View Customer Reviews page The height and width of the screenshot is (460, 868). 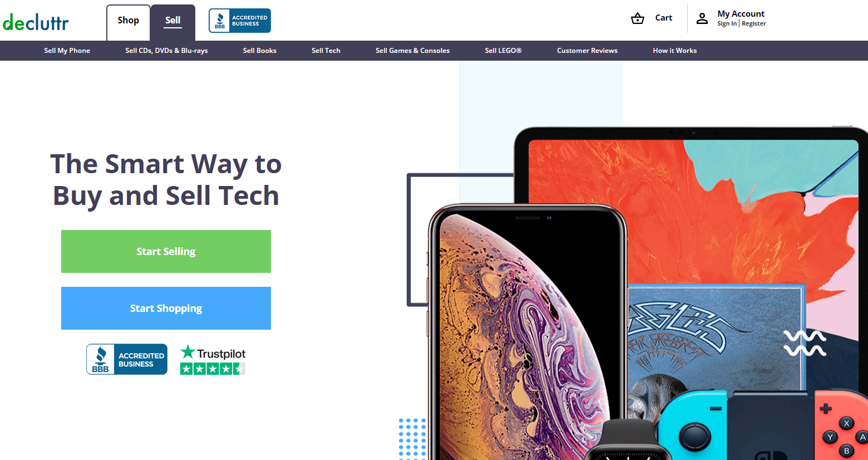[x=588, y=51]
